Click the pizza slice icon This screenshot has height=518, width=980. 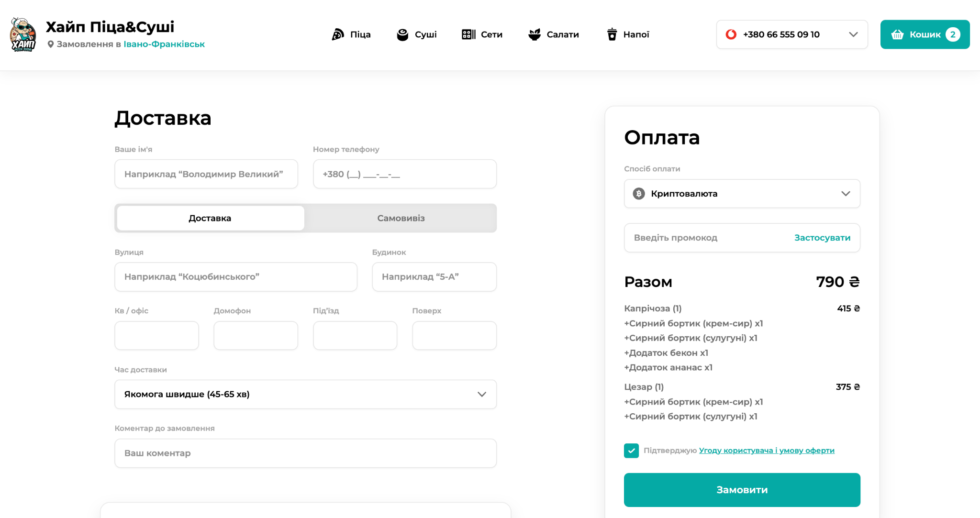click(x=338, y=34)
